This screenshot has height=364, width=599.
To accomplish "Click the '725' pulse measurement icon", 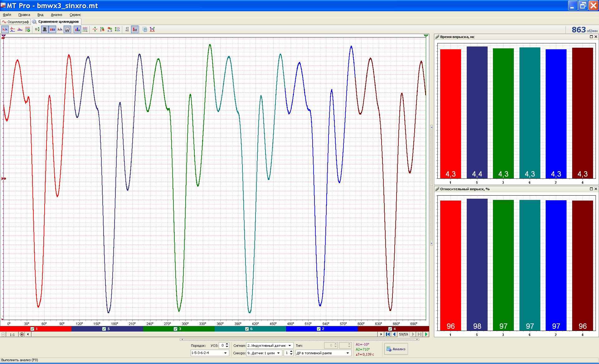I will pos(152,29).
